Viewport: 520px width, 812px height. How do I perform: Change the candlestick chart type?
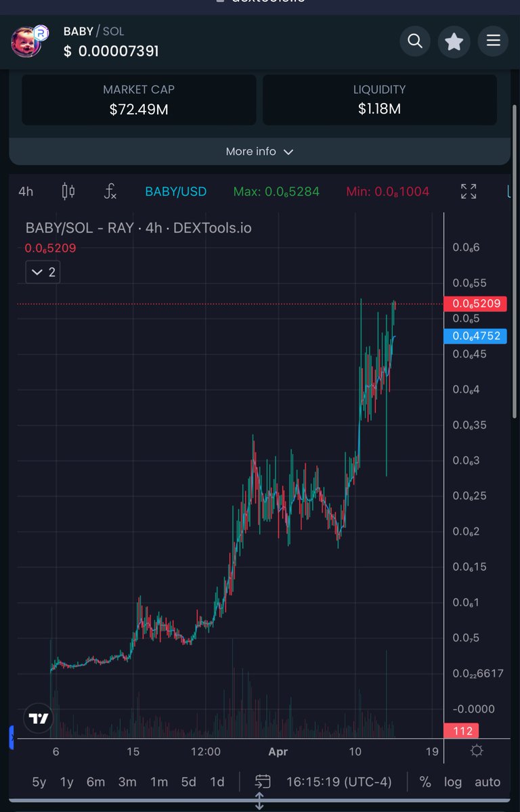pyautogui.click(x=68, y=191)
